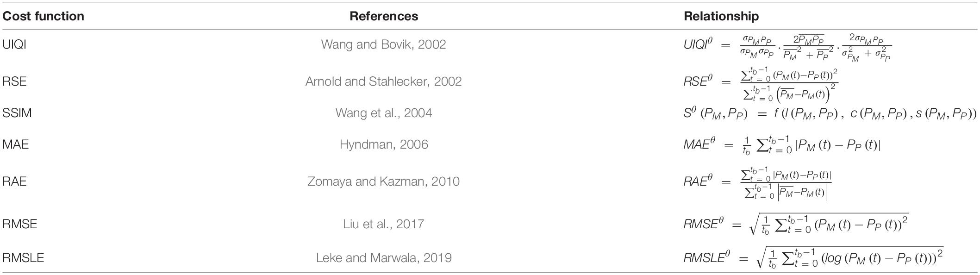Select the RMSE cost function cell

[20, 224]
